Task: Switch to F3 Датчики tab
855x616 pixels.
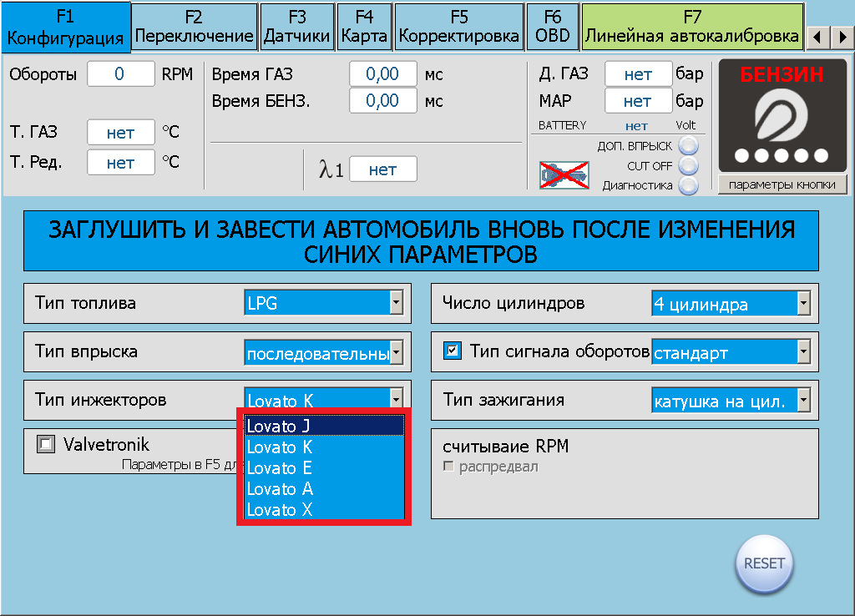Action: point(297,28)
